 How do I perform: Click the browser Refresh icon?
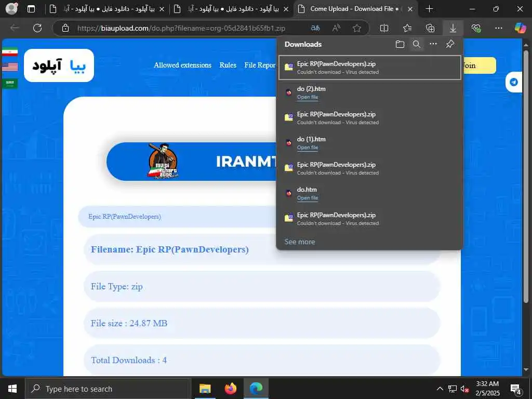pyautogui.click(x=37, y=28)
